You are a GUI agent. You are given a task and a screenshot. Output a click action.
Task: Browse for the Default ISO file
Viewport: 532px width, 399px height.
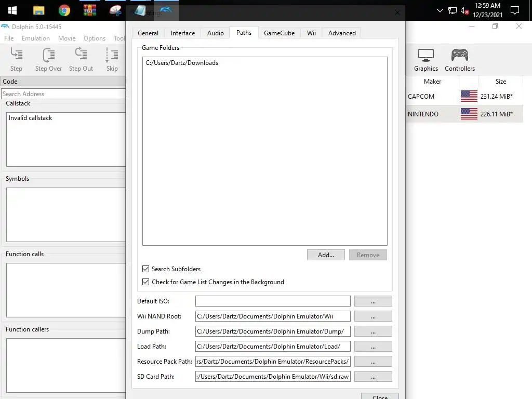373,301
